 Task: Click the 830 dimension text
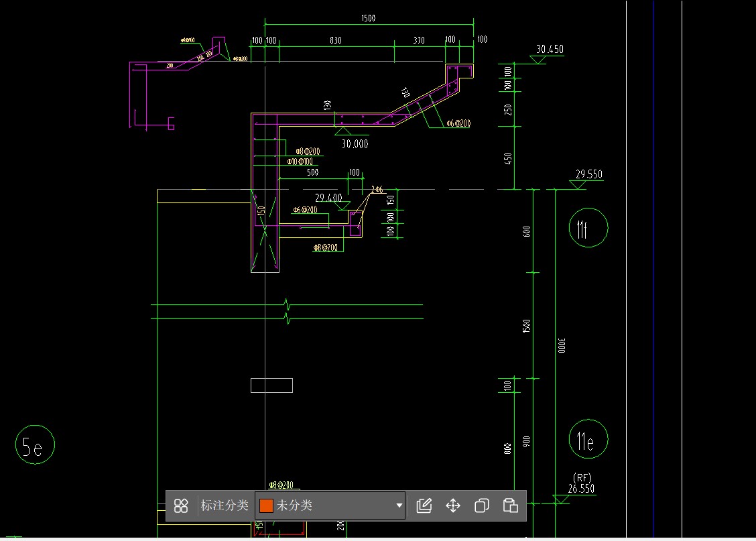click(x=336, y=40)
